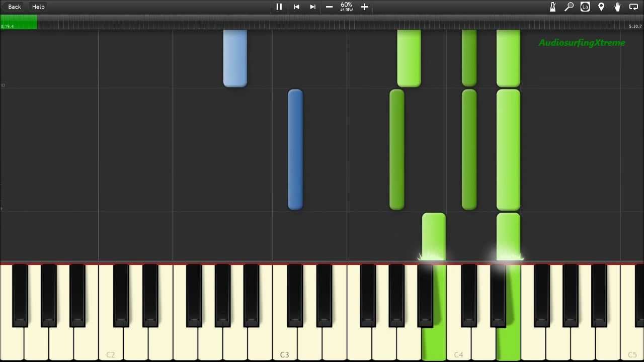Toggle the loop icon
The image size is (644, 362).
click(633, 7)
